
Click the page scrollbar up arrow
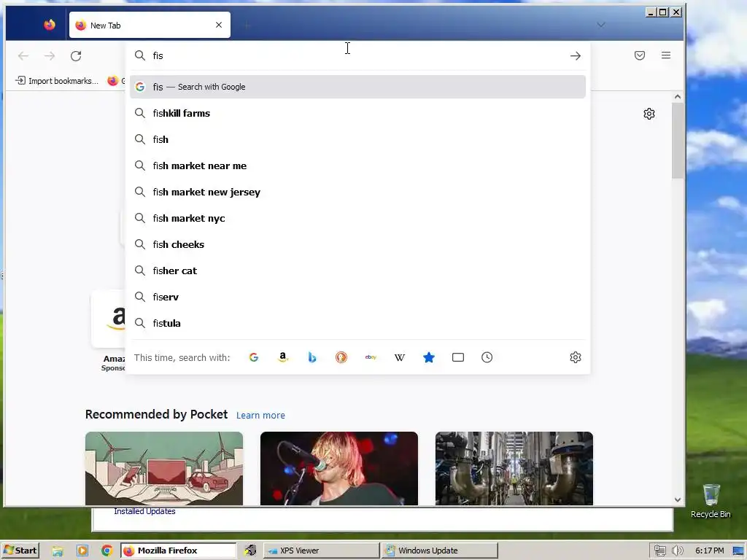pos(678,97)
